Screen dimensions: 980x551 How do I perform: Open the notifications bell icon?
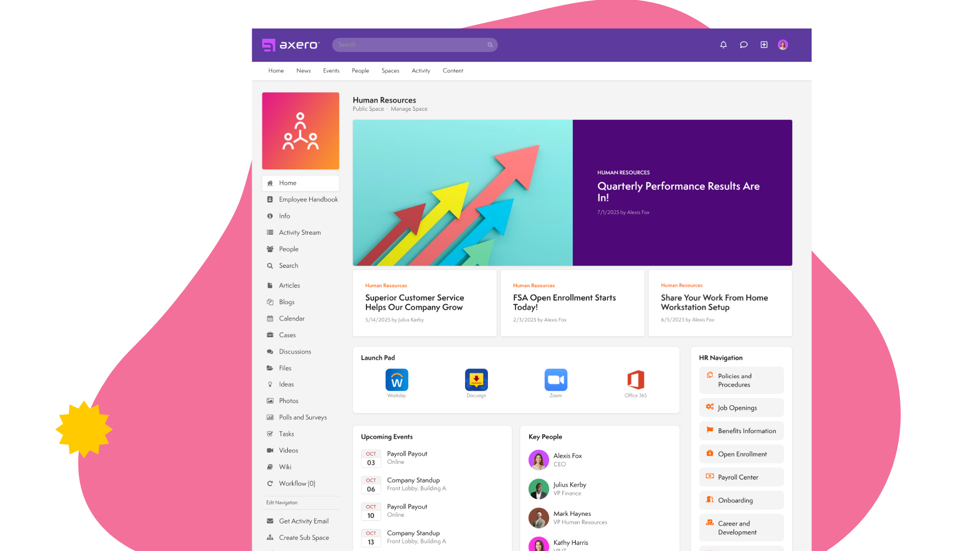click(723, 44)
